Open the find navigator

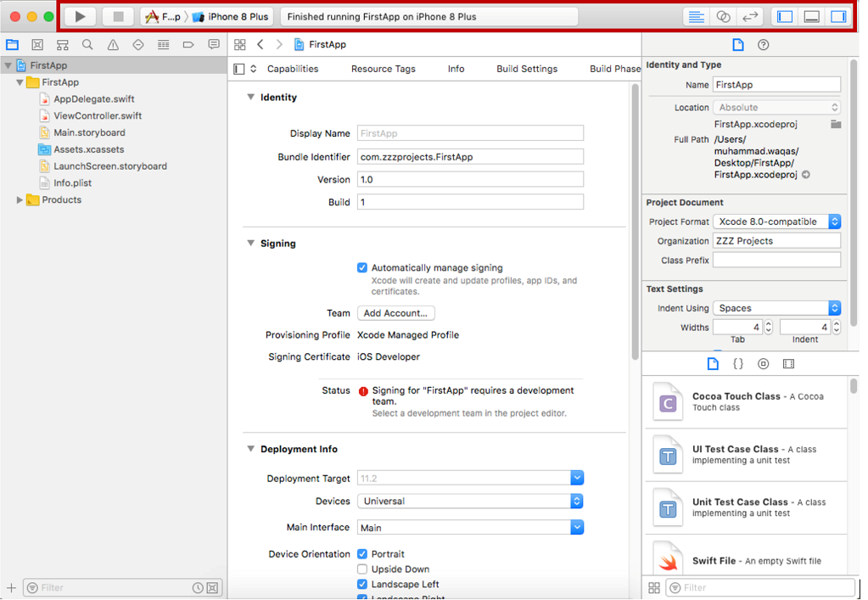[x=87, y=45]
